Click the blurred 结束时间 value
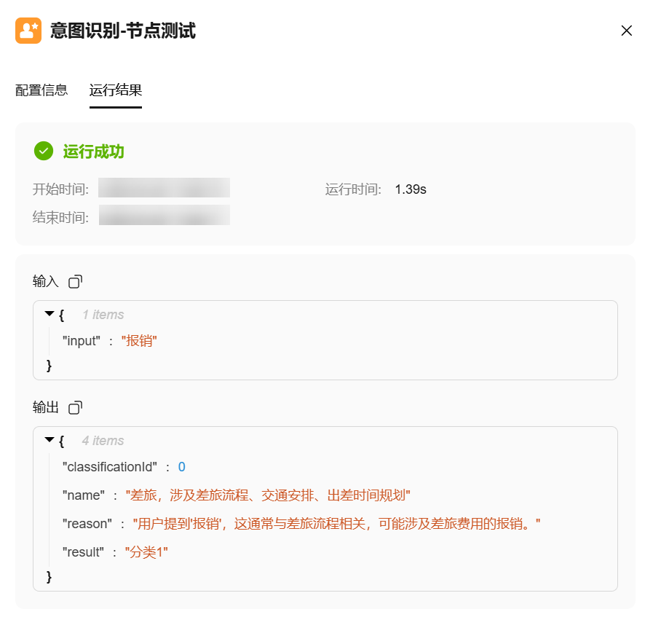 coord(164,216)
